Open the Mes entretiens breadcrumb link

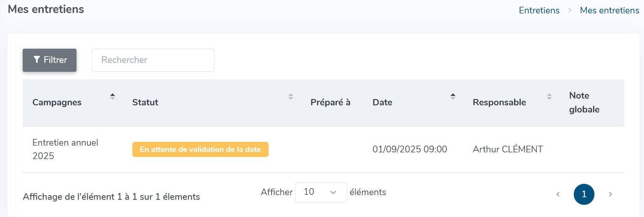610,10
